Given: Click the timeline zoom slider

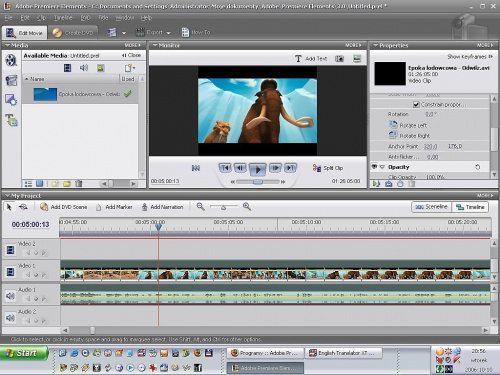Looking at the screenshot, I should click(224, 207).
